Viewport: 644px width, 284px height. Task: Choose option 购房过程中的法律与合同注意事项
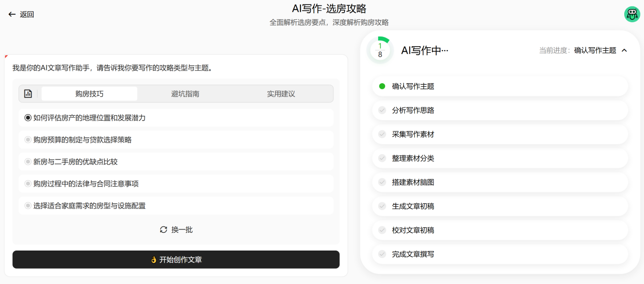pos(176,184)
